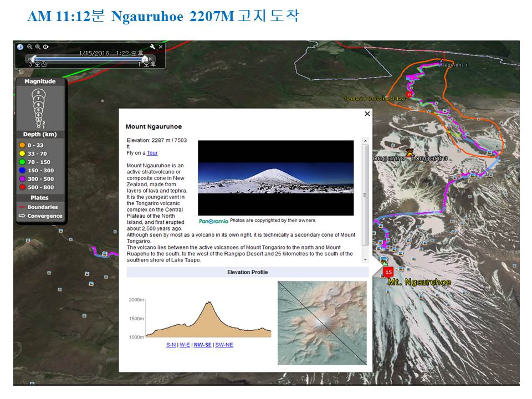Click the Mount Ngauruhoe balloon title
The height and width of the screenshot is (399, 532).
click(x=154, y=126)
